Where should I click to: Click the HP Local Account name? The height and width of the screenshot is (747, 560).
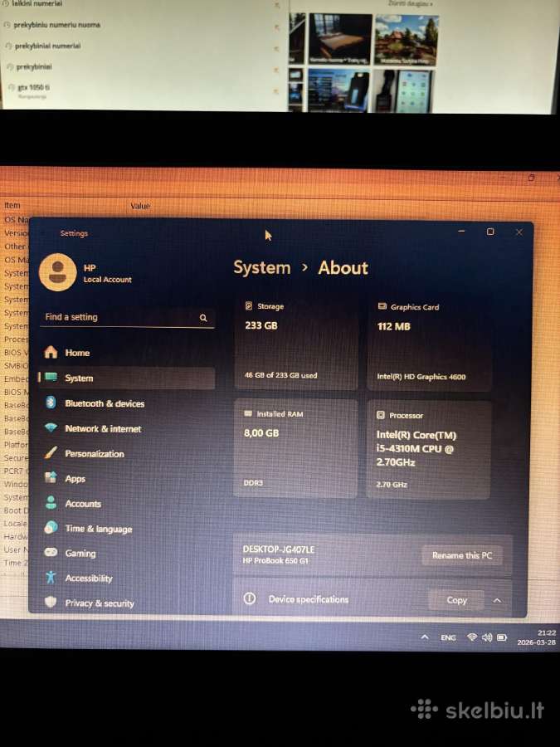click(x=108, y=273)
